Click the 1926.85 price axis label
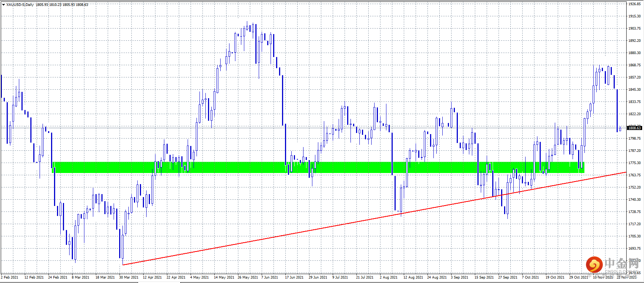The width and height of the screenshot is (644, 283). pos(634,4)
